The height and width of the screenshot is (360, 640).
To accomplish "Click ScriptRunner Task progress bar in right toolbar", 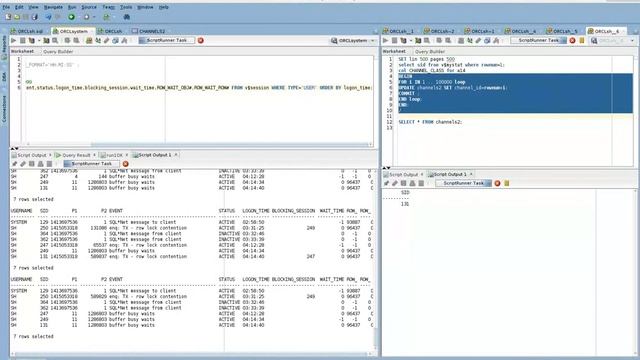I will point(539,40).
